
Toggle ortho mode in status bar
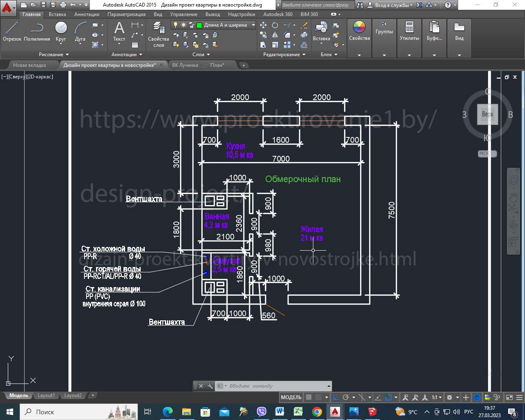tap(336, 397)
